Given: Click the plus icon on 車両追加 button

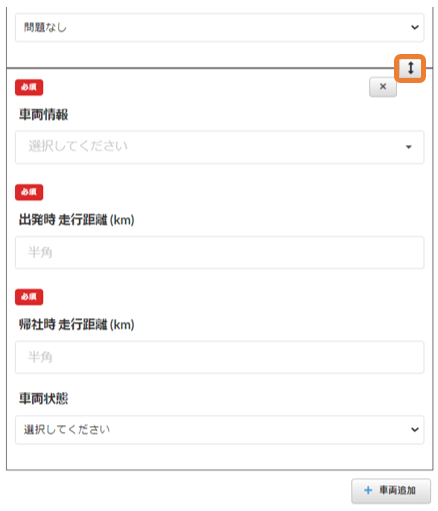Looking at the screenshot, I should point(368,490).
